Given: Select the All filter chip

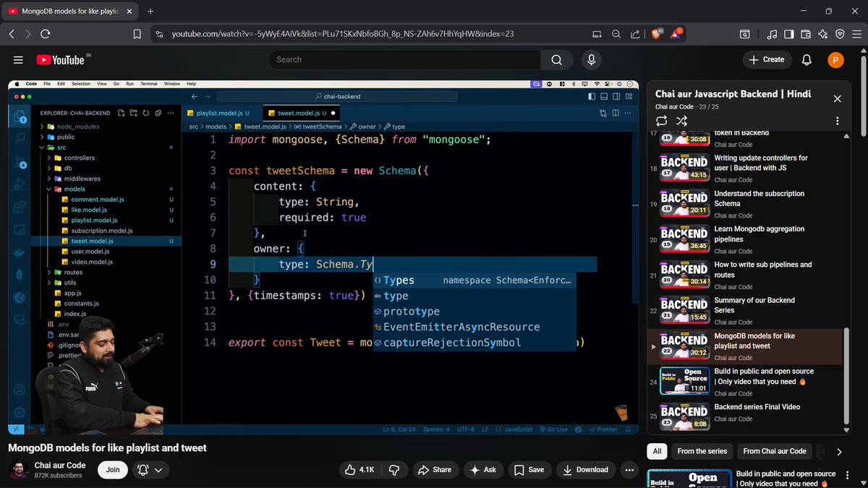Looking at the screenshot, I should 657,451.
